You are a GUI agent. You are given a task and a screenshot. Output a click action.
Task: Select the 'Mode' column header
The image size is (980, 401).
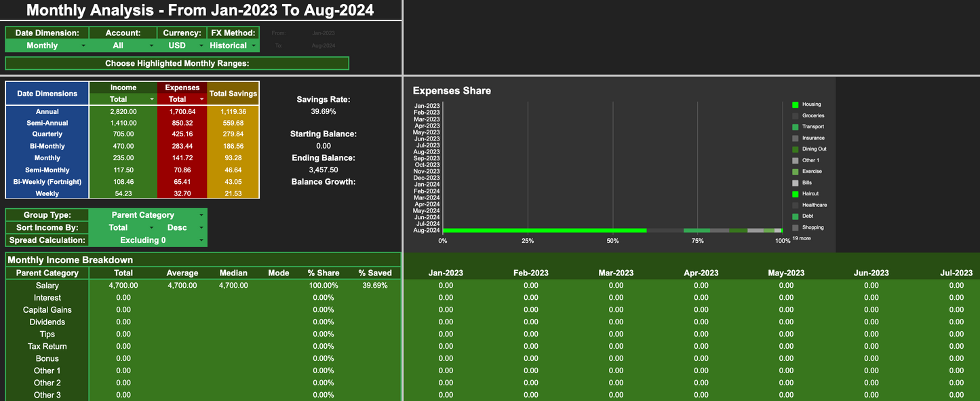pos(279,273)
